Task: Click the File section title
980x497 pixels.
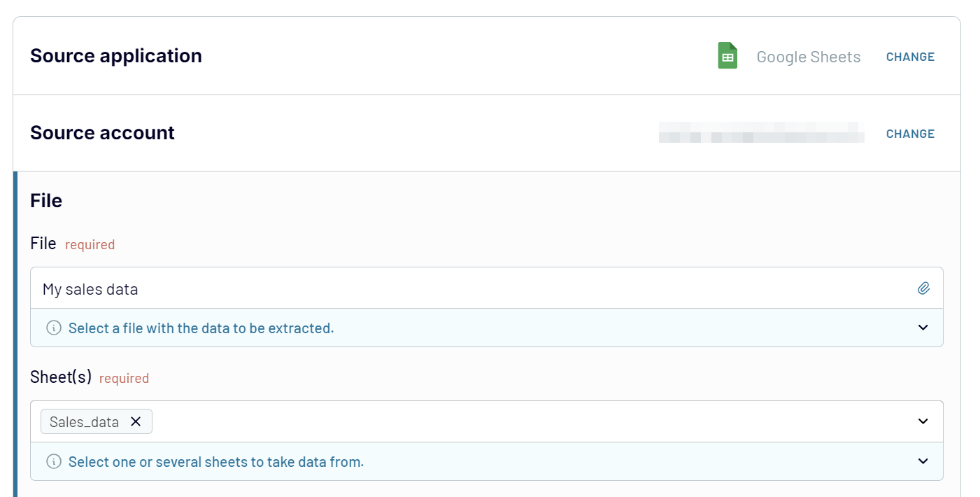Action: pyautogui.click(x=45, y=201)
